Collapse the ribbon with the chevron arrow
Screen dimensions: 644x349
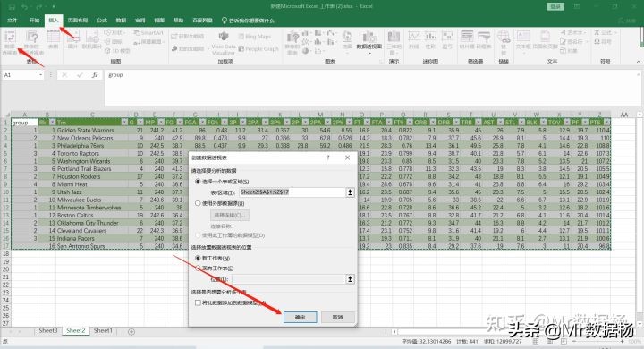coord(639,61)
